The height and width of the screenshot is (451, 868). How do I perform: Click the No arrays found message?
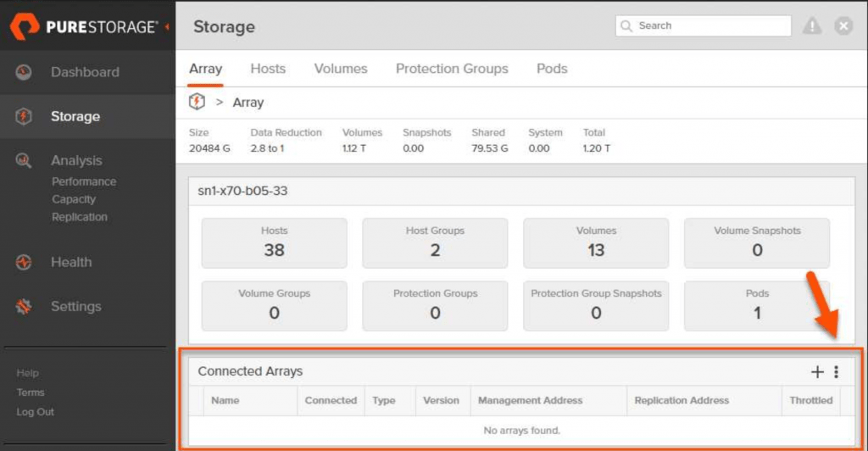521,431
